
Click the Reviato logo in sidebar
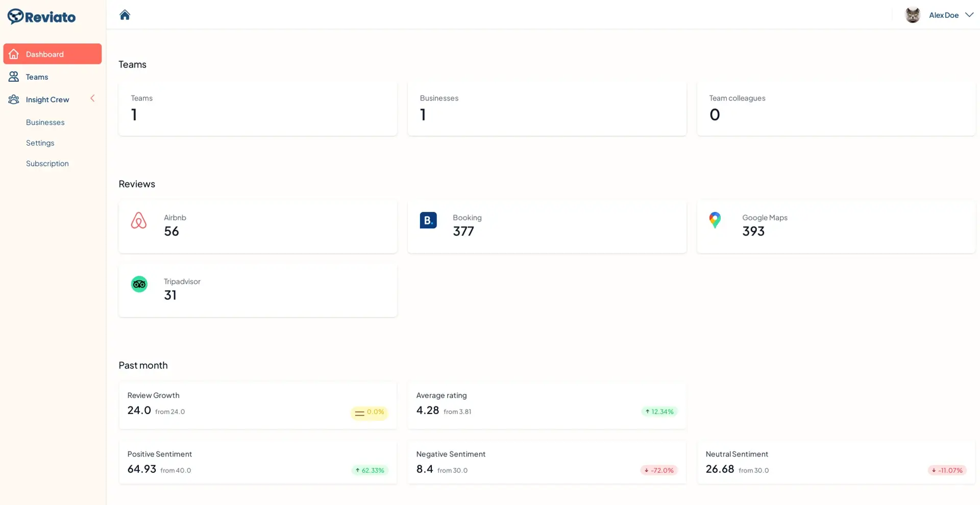tap(41, 17)
